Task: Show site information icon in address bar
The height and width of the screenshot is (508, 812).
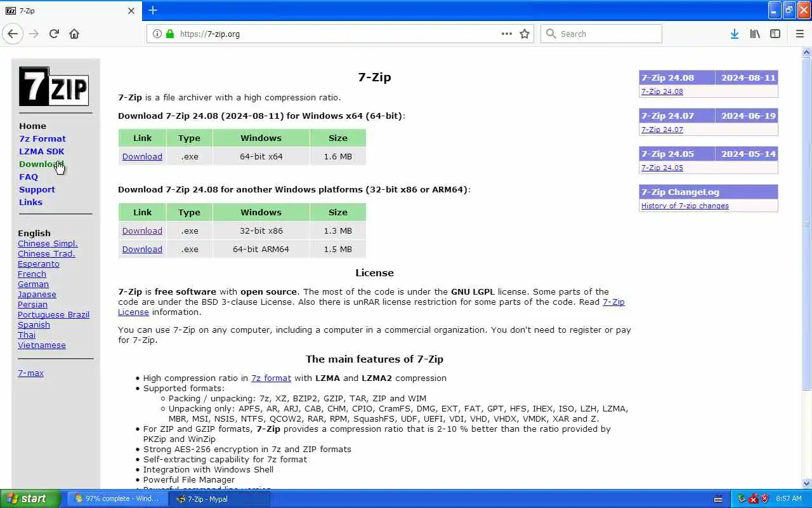Action: [x=157, y=34]
